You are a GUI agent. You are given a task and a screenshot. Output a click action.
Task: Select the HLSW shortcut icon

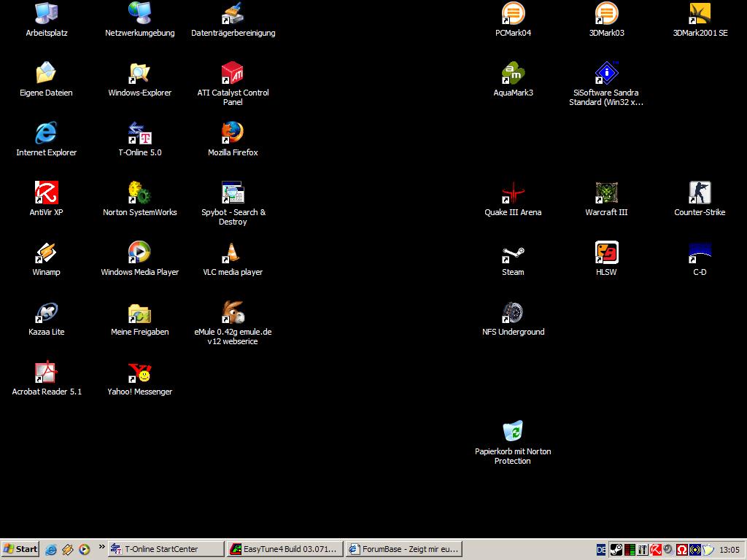(x=606, y=259)
